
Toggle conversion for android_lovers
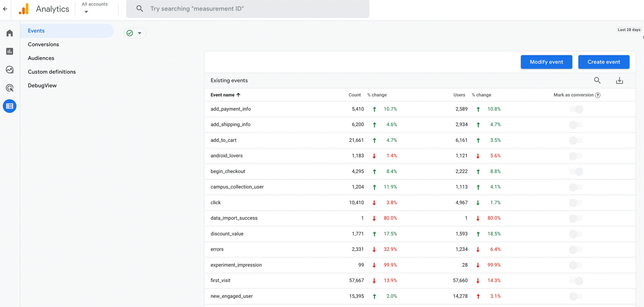tap(576, 156)
